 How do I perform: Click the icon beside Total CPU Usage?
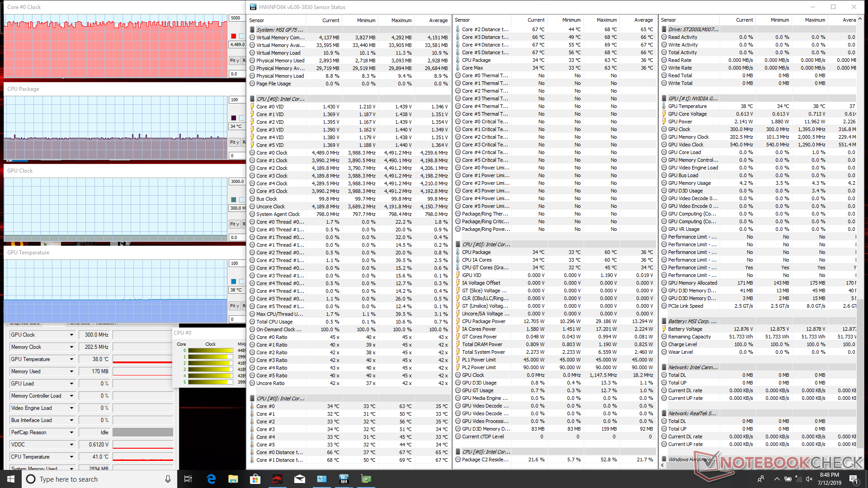coord(252,322)
